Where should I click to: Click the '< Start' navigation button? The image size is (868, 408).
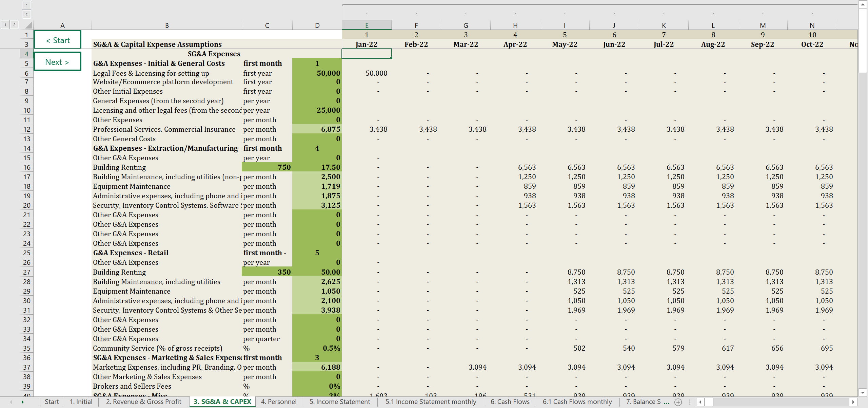57,40
